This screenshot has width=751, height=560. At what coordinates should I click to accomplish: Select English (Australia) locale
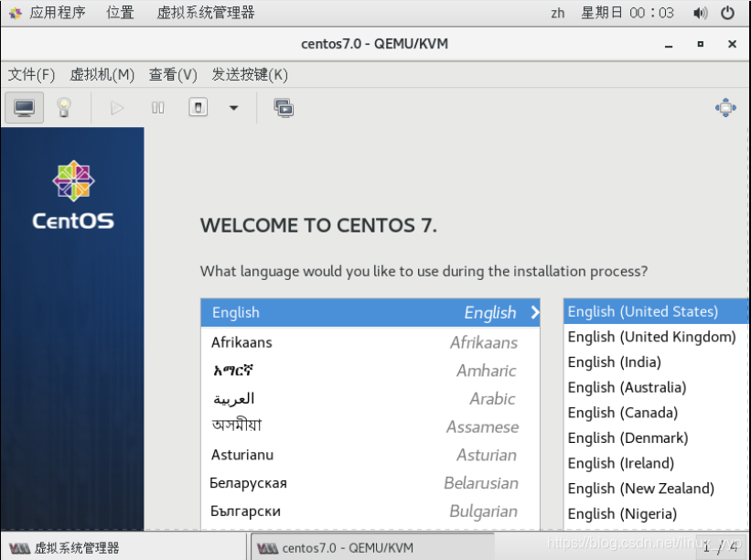656,387
